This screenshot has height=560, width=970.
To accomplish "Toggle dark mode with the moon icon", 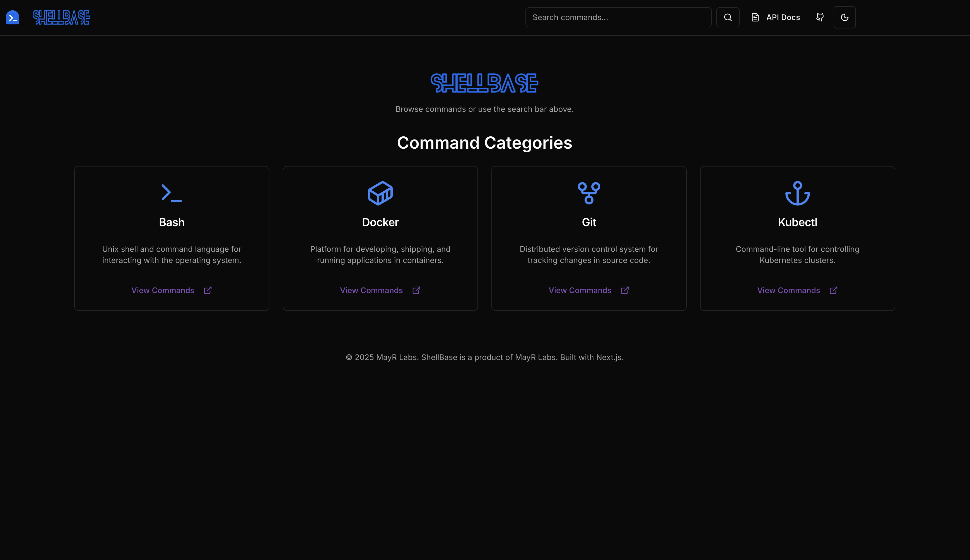I will click(844, 17).
